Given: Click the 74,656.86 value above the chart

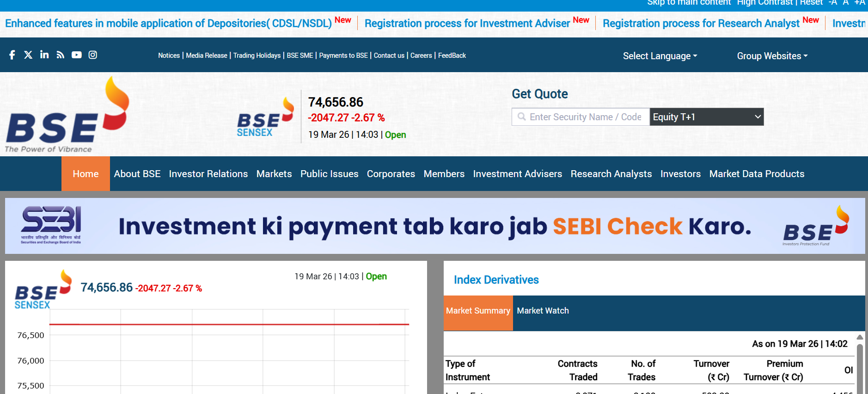Looking at the screenshot, I should [107, 288].
